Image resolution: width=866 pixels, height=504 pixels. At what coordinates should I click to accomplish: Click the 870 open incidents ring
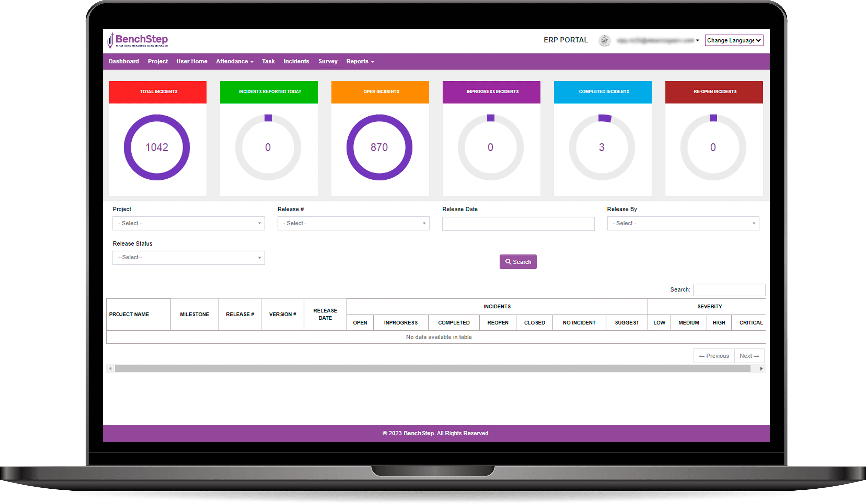pos(379,147)
